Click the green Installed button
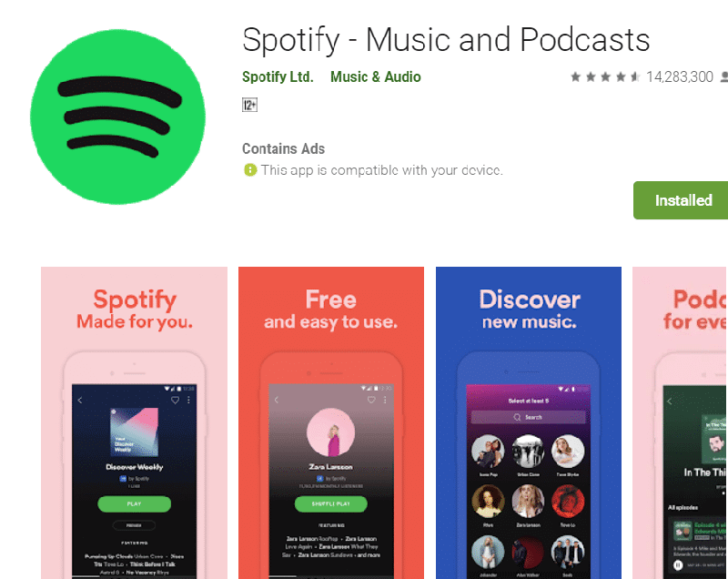Screen dimensions: 728x579 681,200
